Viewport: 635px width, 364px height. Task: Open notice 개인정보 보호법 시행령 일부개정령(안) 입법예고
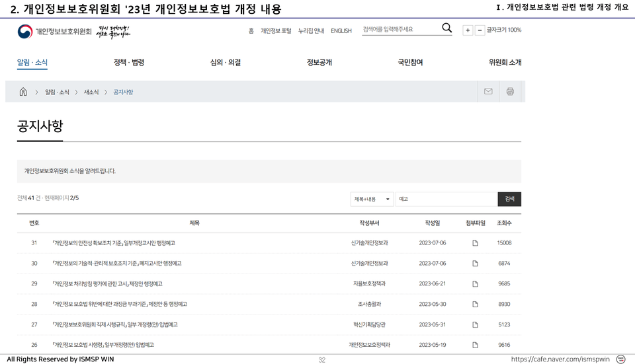coord(103,345)
